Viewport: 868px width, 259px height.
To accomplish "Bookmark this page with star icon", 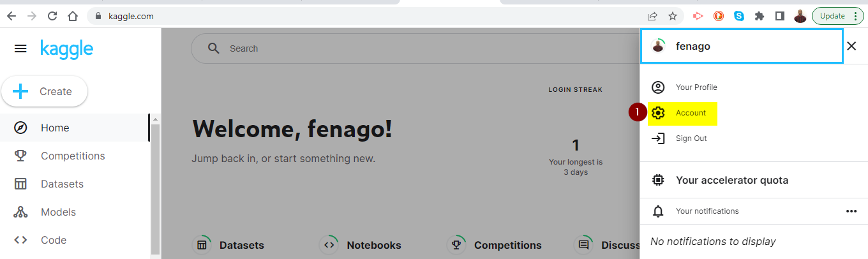I will pos(672,16).
